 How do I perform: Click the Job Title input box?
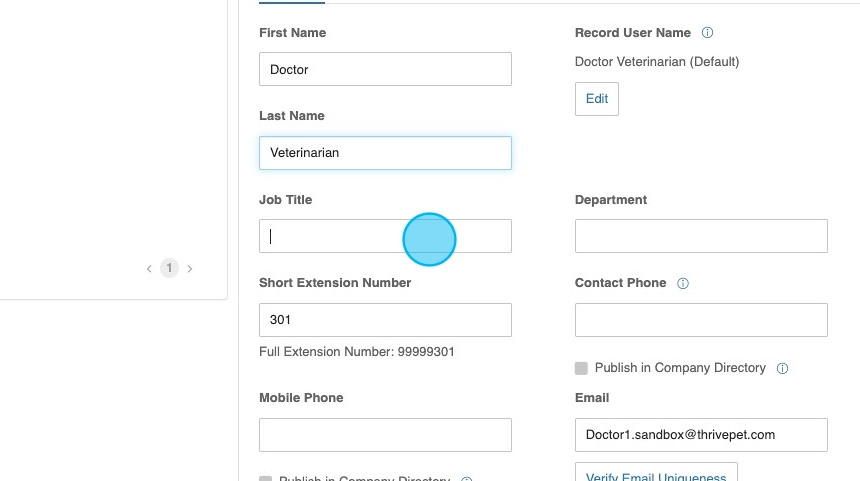[385, 236]
